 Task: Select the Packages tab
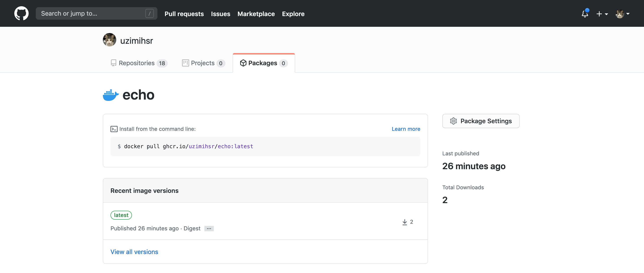264,63
